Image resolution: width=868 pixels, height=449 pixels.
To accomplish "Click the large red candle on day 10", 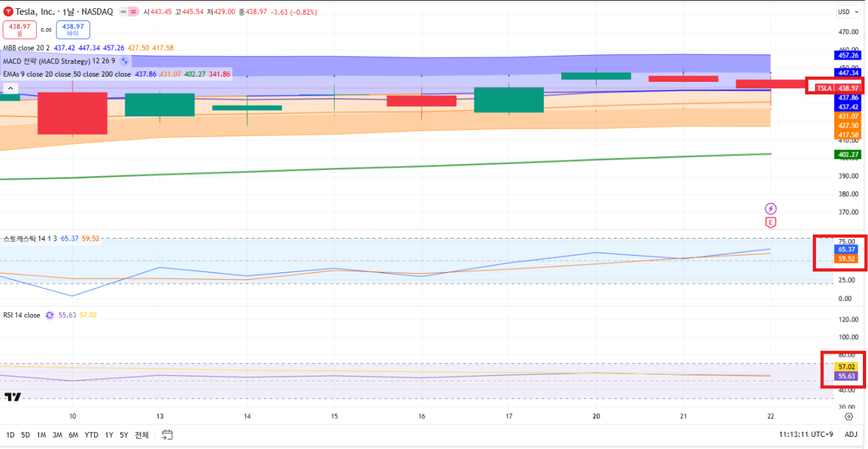I will coord(72,113).
